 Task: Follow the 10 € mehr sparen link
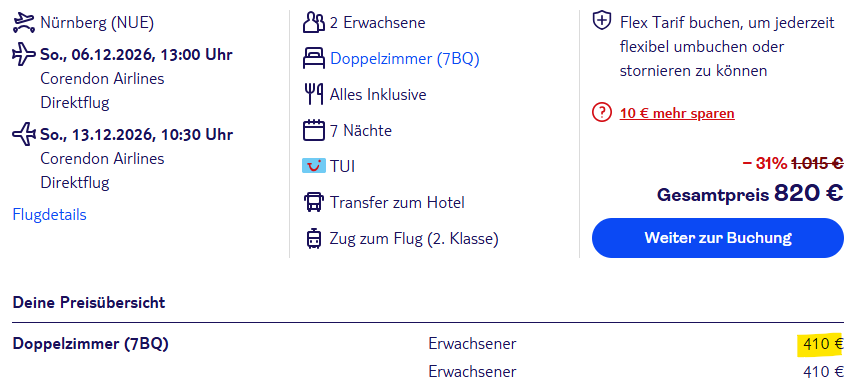click(x=677, y=113)
